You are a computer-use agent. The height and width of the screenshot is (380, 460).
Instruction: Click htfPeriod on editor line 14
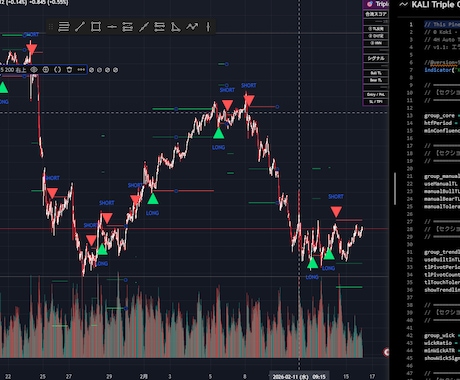pyautogui.click(x=438, y=123)
